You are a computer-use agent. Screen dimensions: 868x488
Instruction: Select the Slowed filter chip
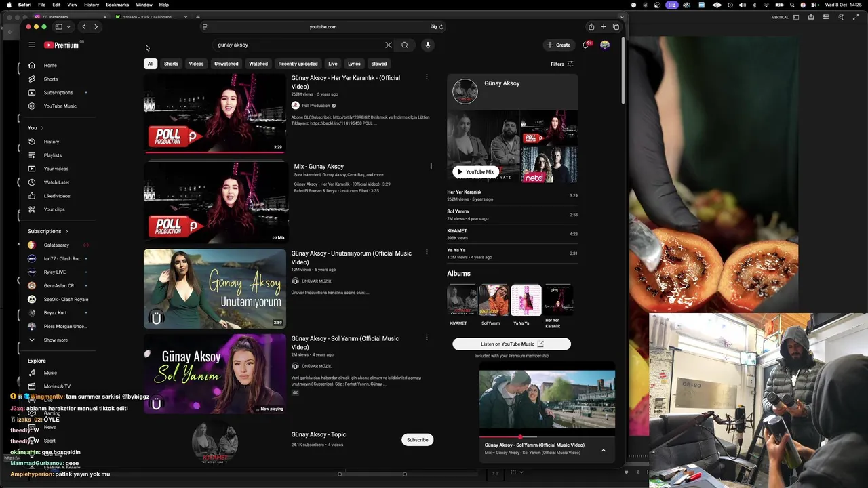(379, 64)
